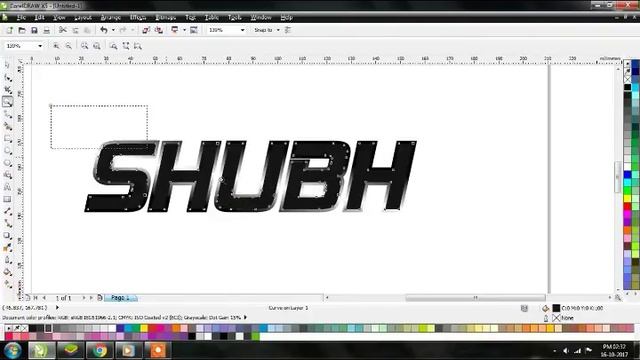Pick the No Color swatch in right palette
The height and width of the screenshot is (360, 640).
(627, 79)
